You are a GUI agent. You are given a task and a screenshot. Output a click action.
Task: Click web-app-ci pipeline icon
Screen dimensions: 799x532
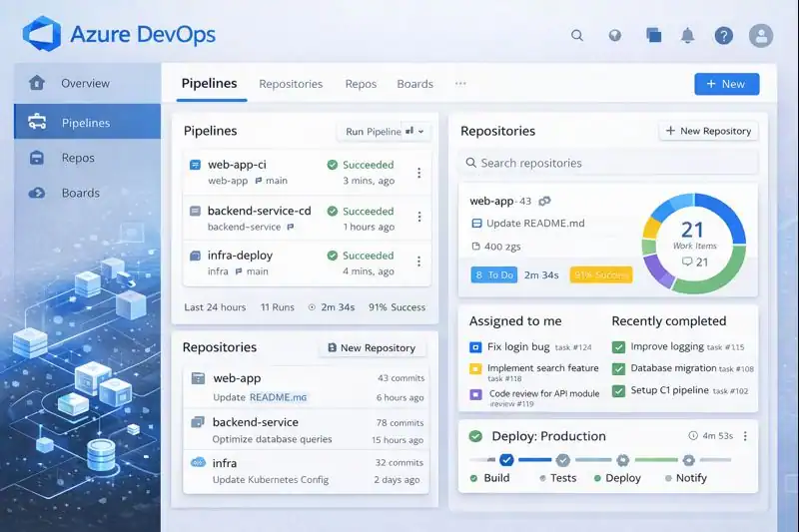(x=195, y=165)
